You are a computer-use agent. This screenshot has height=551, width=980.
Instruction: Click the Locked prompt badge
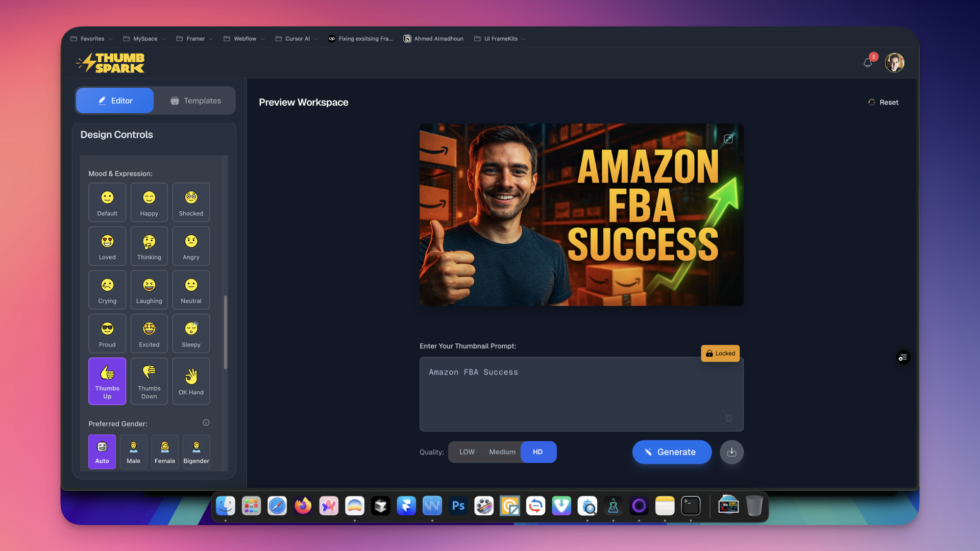point(720,353)
